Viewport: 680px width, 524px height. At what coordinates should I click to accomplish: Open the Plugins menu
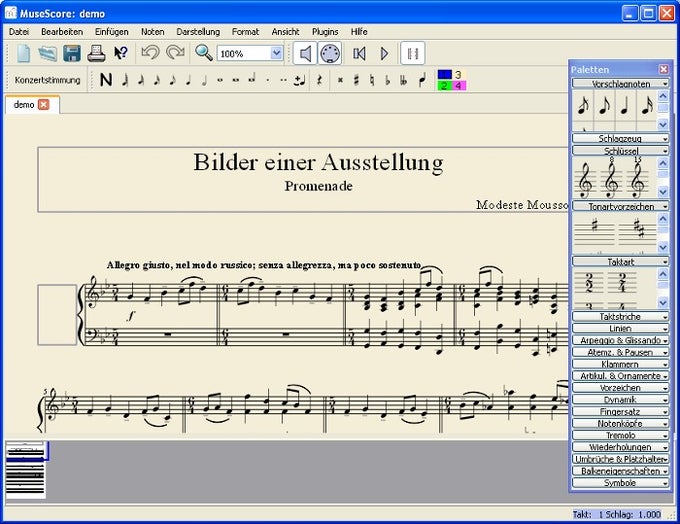click(x=325, y=32)
